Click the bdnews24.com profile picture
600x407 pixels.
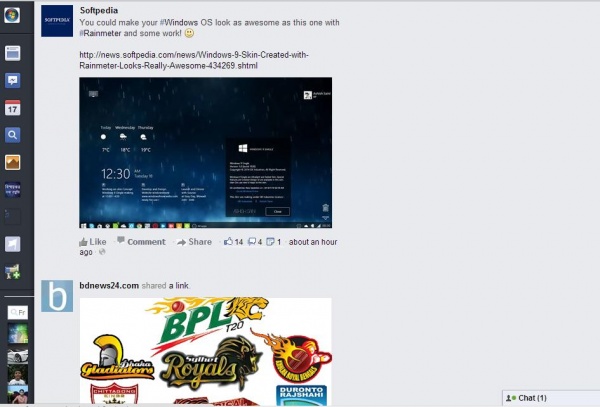[57, 296]
